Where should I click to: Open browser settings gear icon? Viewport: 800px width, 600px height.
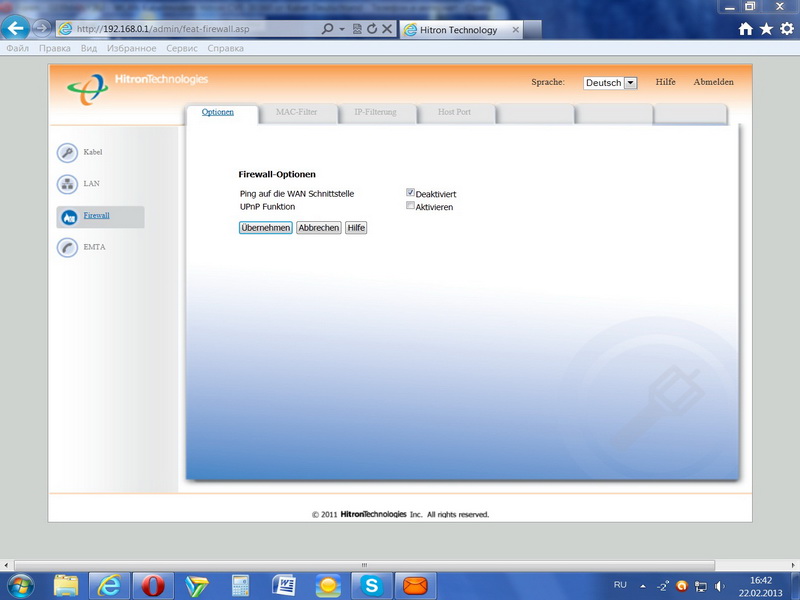pos(786,30)
